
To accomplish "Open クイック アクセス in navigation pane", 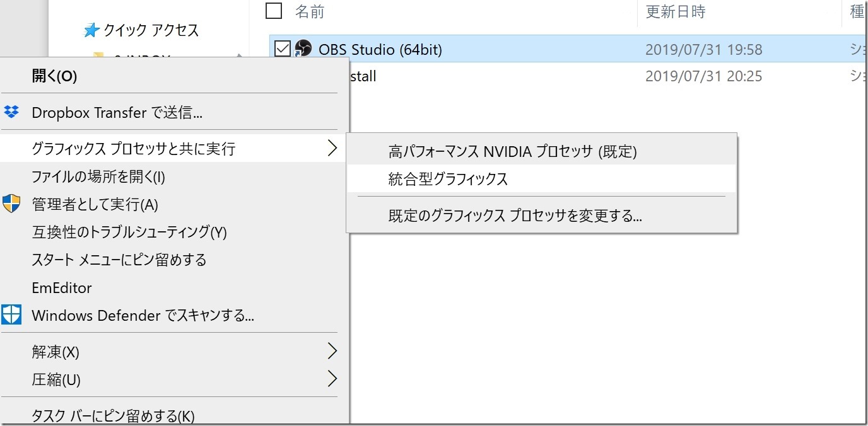I will click(151, 30).
